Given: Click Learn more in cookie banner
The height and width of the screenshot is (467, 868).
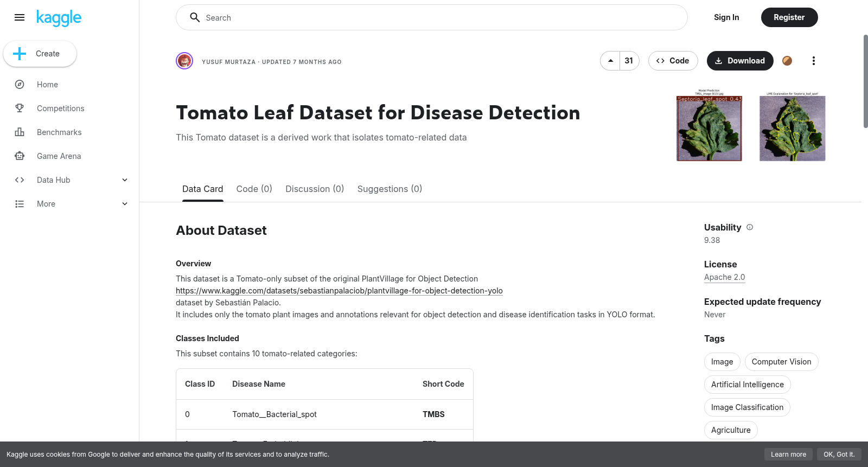Looking at the screenshot, I should click(788, 455).
